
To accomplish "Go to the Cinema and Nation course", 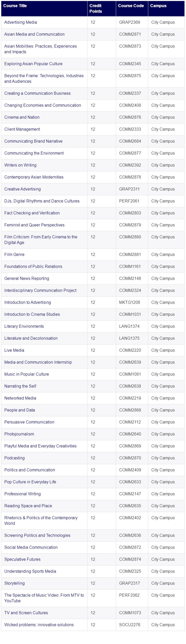I will 22,117.
